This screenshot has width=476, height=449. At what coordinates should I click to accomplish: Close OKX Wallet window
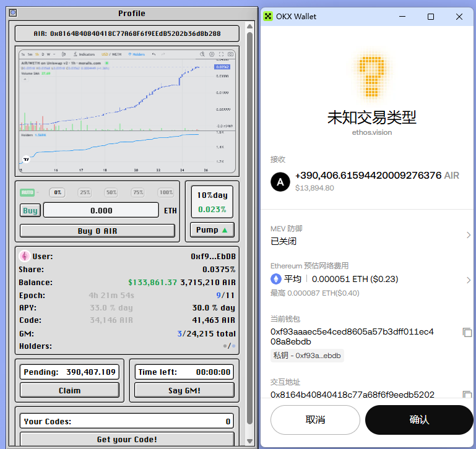[459, 16]
